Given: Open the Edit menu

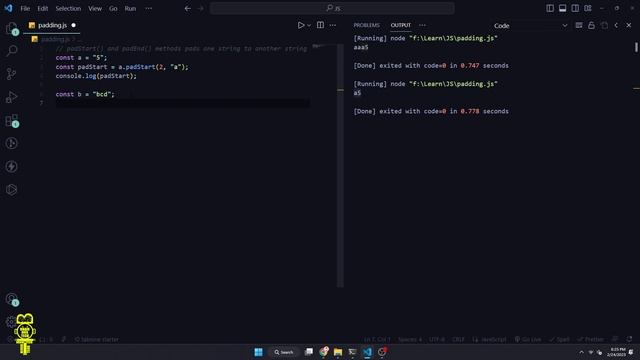Looking at the screenshot, I should click(x=42, y=8).
